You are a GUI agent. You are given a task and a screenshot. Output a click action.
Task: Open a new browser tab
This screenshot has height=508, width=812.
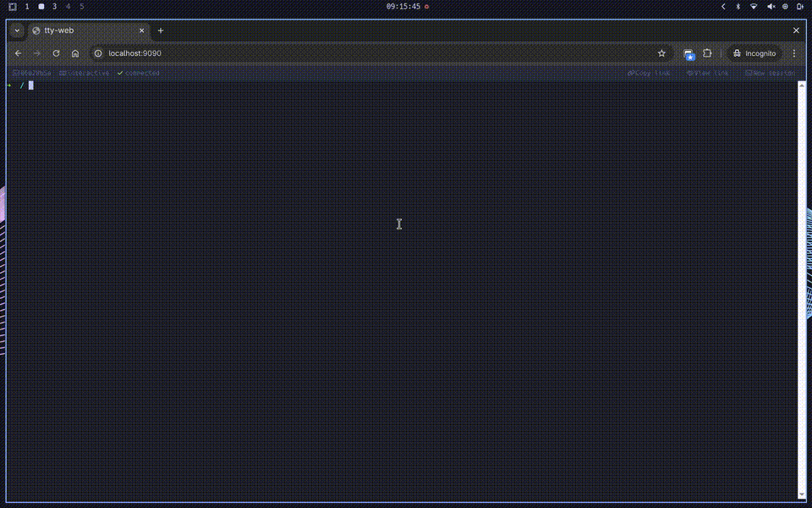point(161,30)
